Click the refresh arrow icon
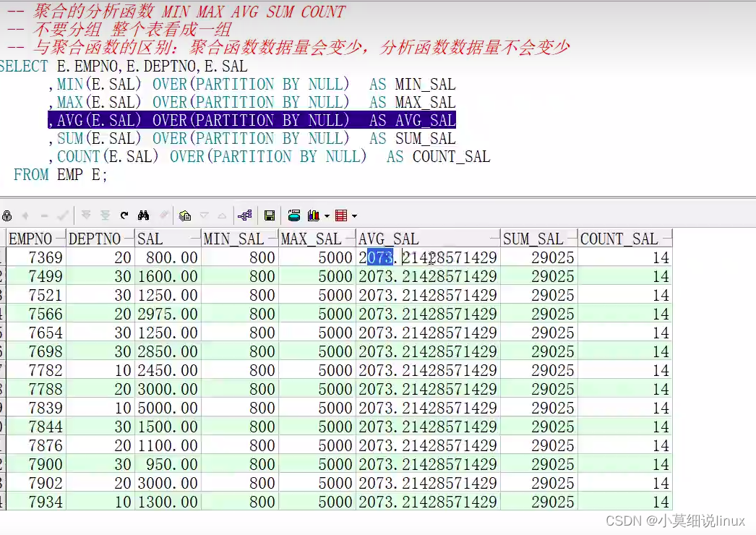756x535 pixels. tap(124, 215)
